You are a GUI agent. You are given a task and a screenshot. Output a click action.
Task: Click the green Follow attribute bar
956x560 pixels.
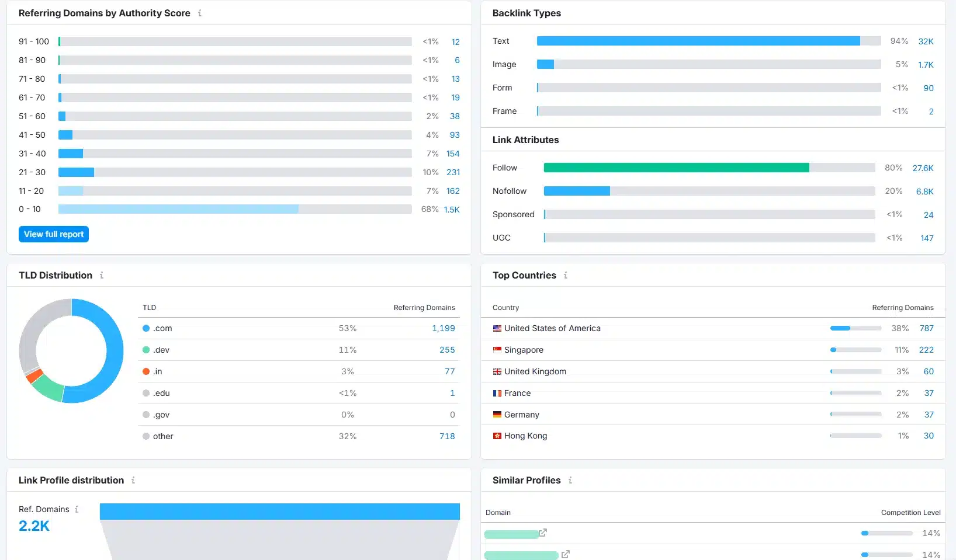tap(676, 168)
